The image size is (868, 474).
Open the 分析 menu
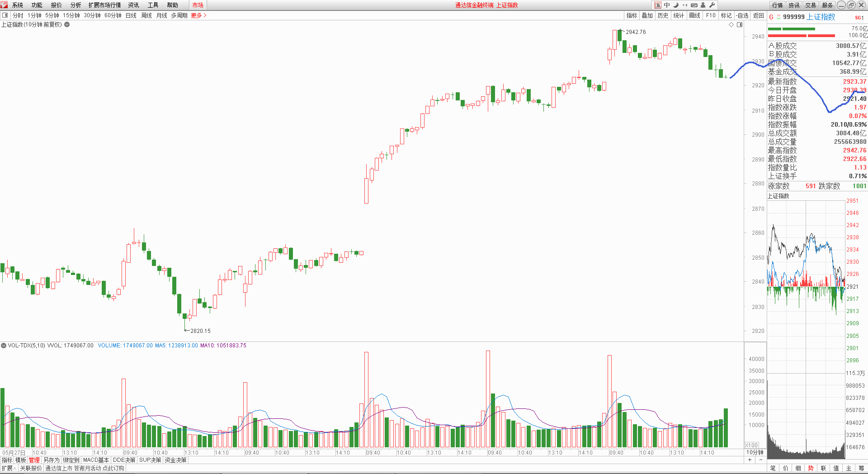pos(75,5)
